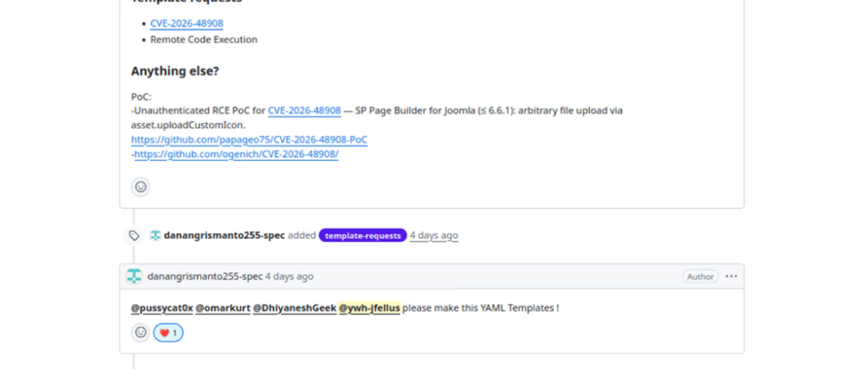Open the ogenich CVE-2026-48908 GitHub link

click(236, 154)
